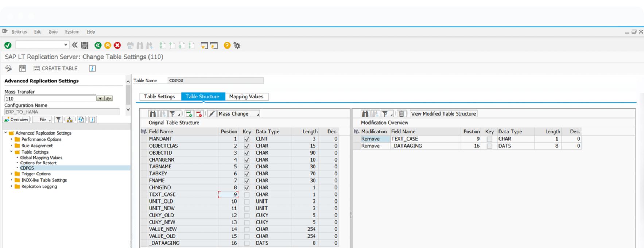
Task: Toggle Key checkbox for MANDANT row
Action: 247,139
